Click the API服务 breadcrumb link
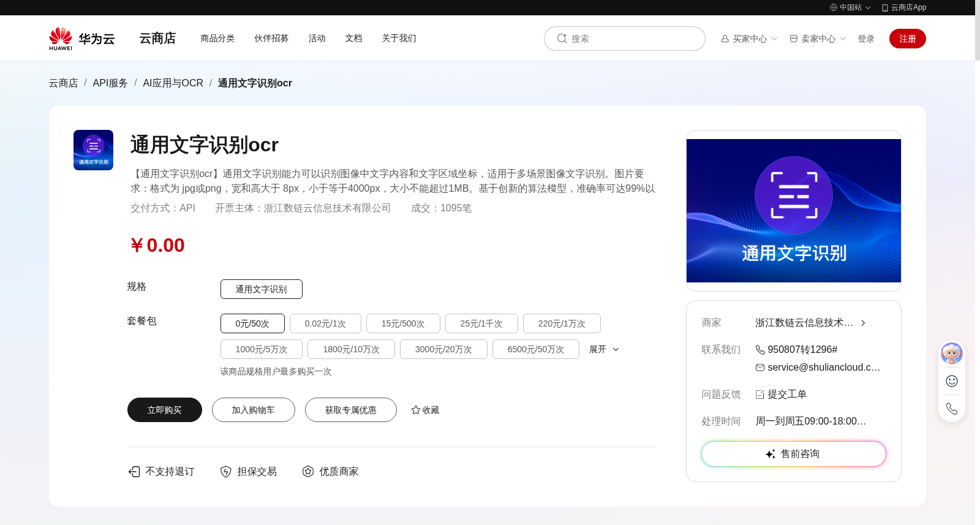 tap(110, 83)
